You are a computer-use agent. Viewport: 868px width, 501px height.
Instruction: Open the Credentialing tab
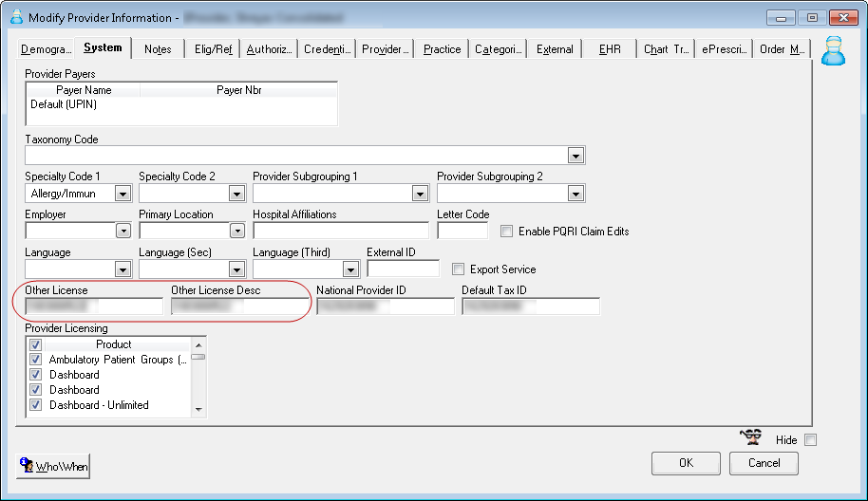[x=327, y=49]
